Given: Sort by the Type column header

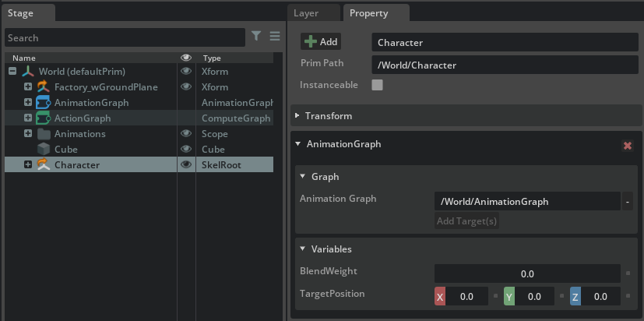Looking at the screenshot, I should click(x=212, y=58).
